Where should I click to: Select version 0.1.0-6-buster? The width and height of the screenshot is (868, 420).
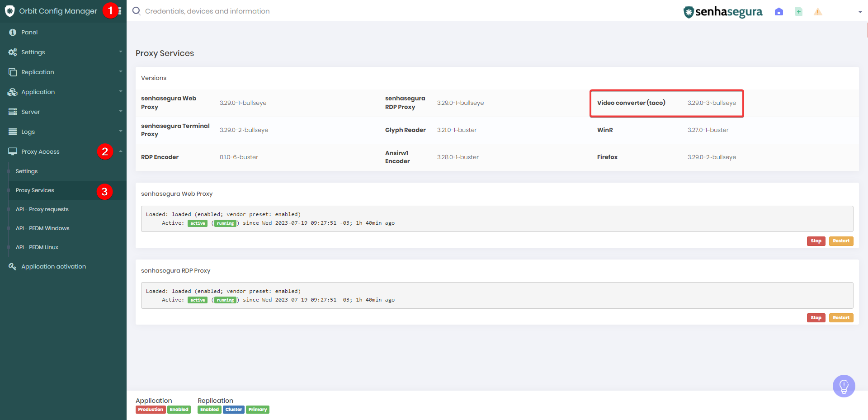tap(239, 157)
